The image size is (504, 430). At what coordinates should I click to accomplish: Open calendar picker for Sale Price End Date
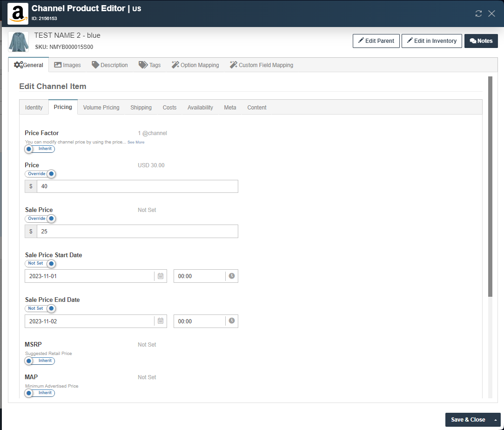161,321
